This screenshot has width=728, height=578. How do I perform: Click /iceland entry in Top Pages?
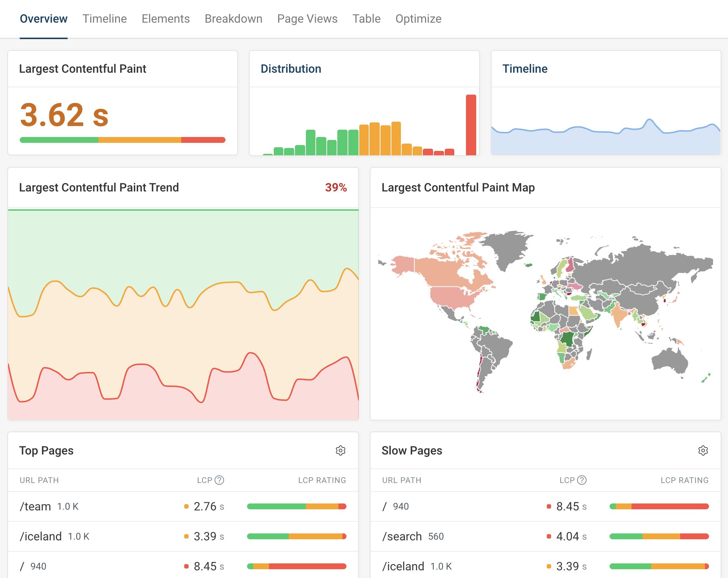coord(41,536)
